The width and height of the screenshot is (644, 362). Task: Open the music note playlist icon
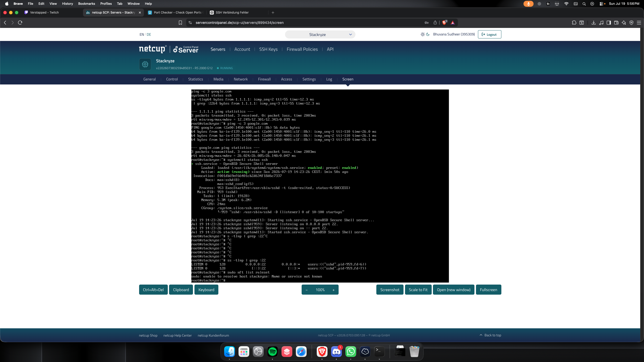pos(601,23)
